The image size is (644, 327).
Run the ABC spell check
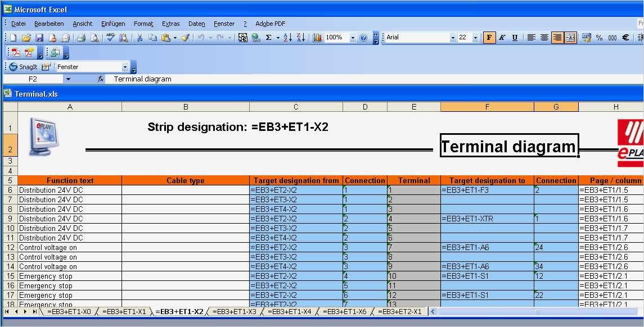[x=110, y=38]
